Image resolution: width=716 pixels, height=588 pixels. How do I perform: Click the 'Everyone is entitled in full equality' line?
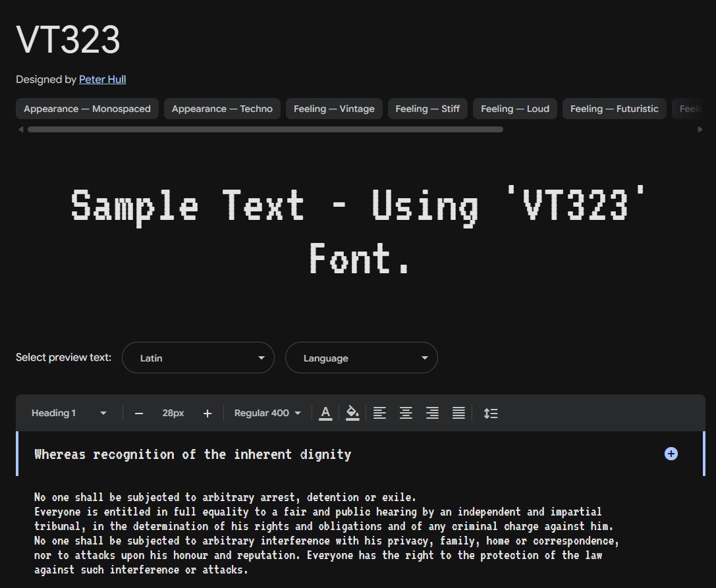pos(317,512)
